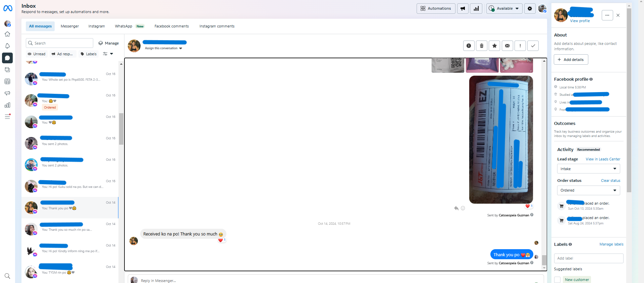Open All tools menu icon in sidebar
Viewport: 644px width, 283px height.
tap(7, 117)
